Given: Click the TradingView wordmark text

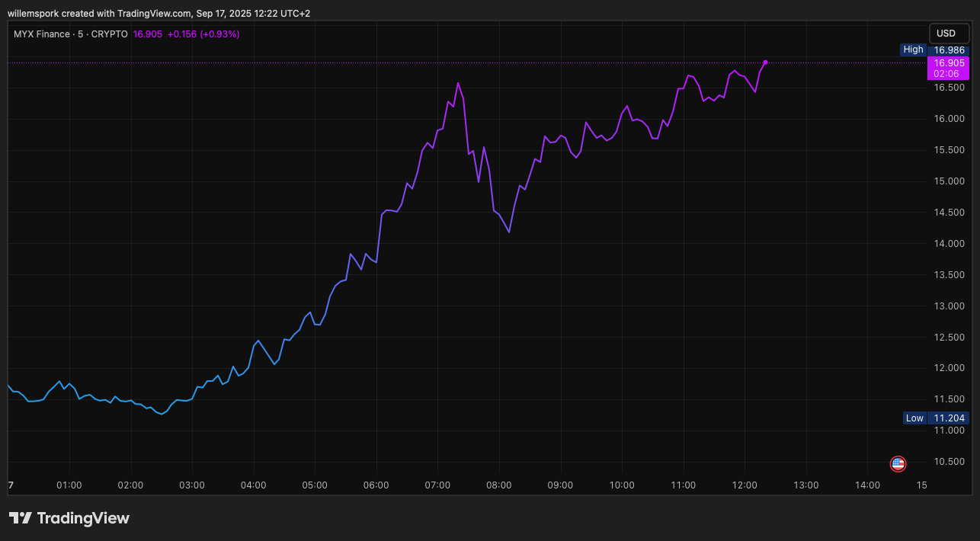Looking at the screenshot, I should coord(83,518).
